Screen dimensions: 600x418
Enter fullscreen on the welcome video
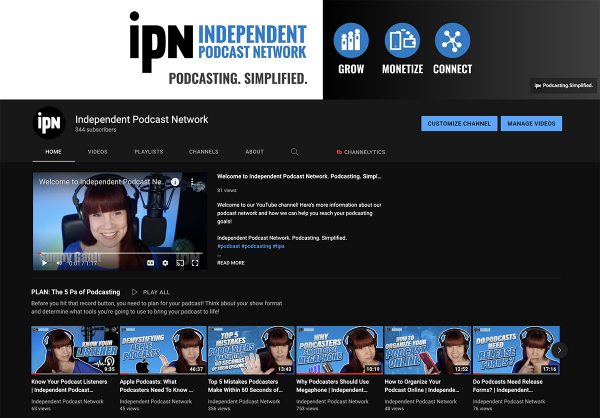pyautogui.click(x=195, y=263)
